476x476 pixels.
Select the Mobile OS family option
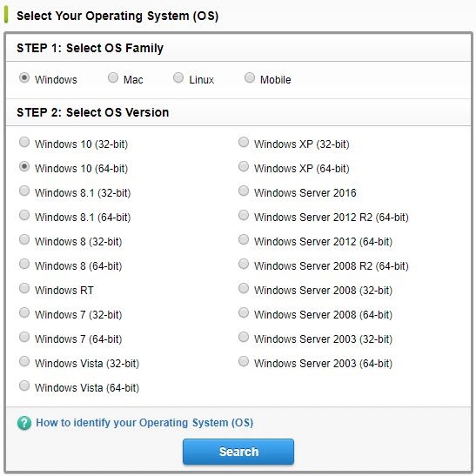(250, 77)
